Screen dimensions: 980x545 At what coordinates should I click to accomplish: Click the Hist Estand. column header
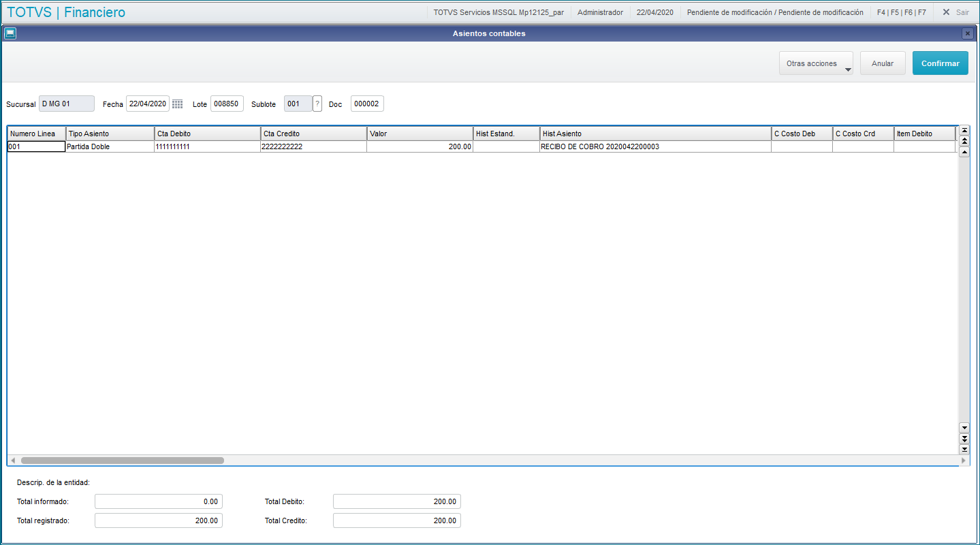[x=507, y=134]
